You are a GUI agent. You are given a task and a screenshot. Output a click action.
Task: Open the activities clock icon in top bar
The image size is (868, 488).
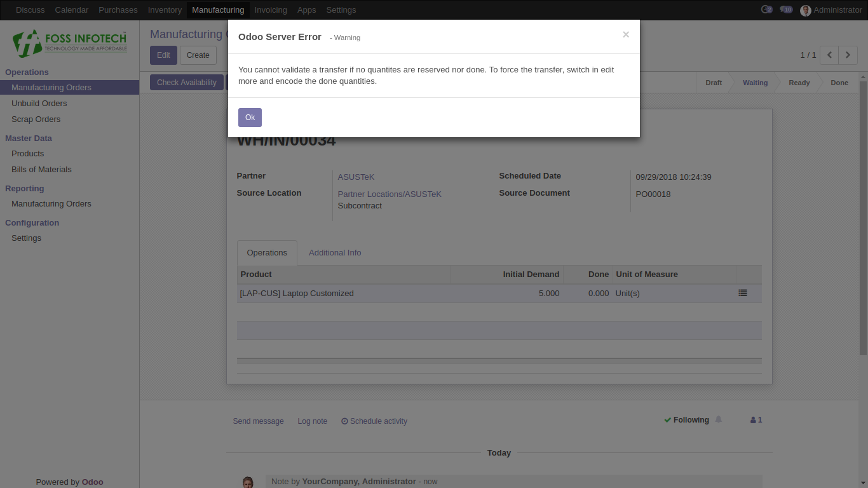tap(766, 10)
